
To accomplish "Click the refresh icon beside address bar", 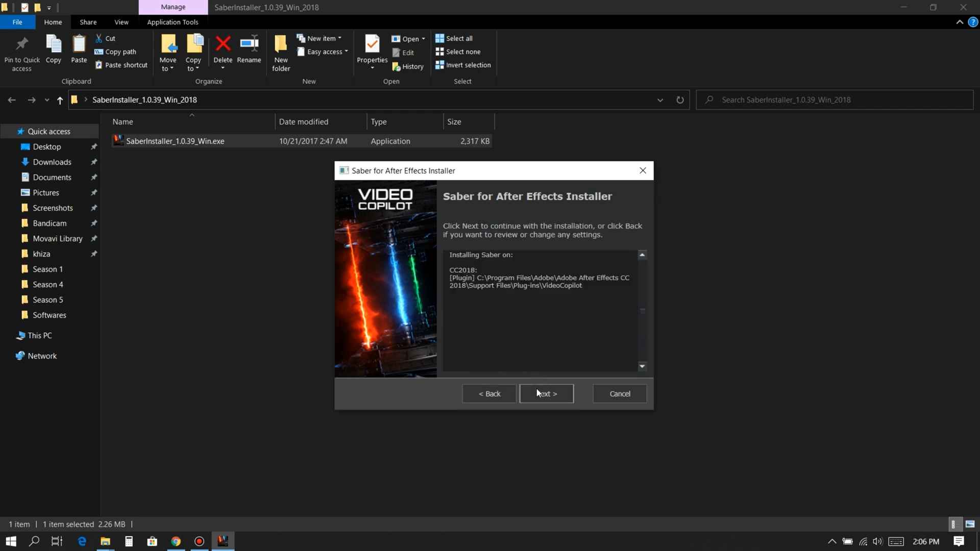I will 680,100.
